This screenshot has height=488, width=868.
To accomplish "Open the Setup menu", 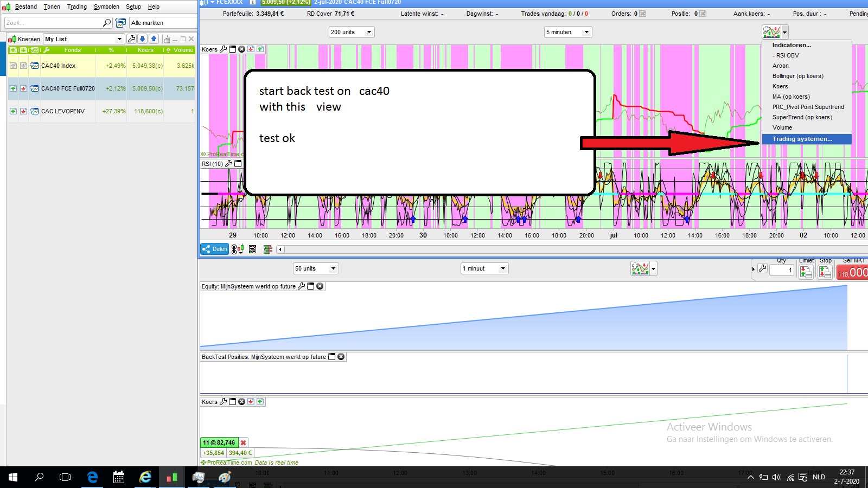I will tap(133, 7).
